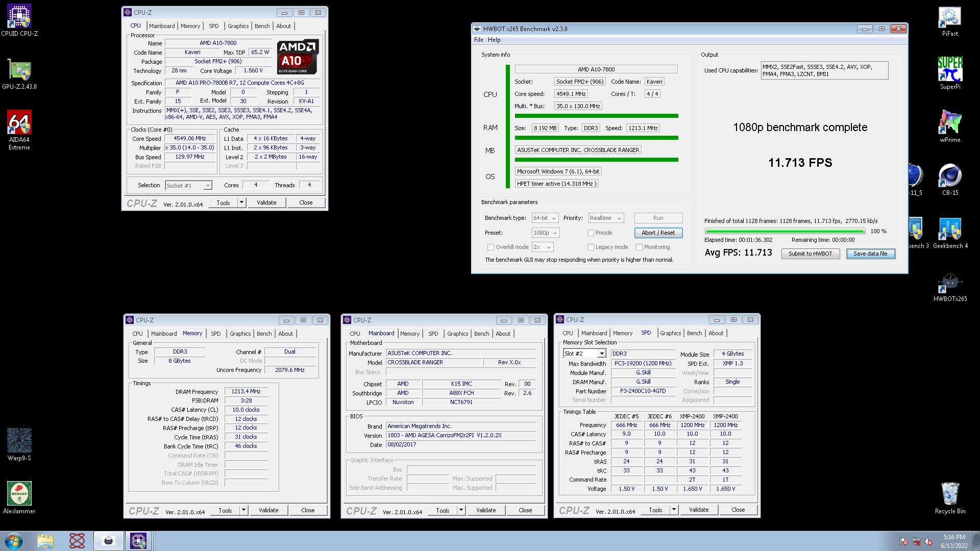Image resolution: width=980 pixels, height=551 pixels.
Task: Click the CPU Core Speed value field
Action: 190,138
